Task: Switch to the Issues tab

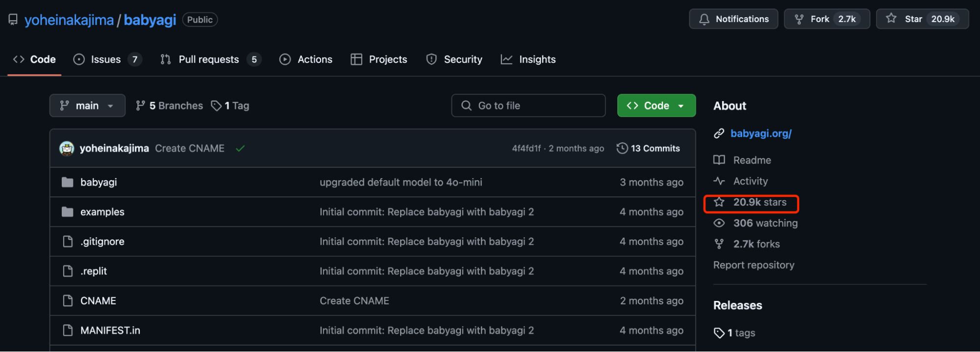Action: (x=105, y=59)
